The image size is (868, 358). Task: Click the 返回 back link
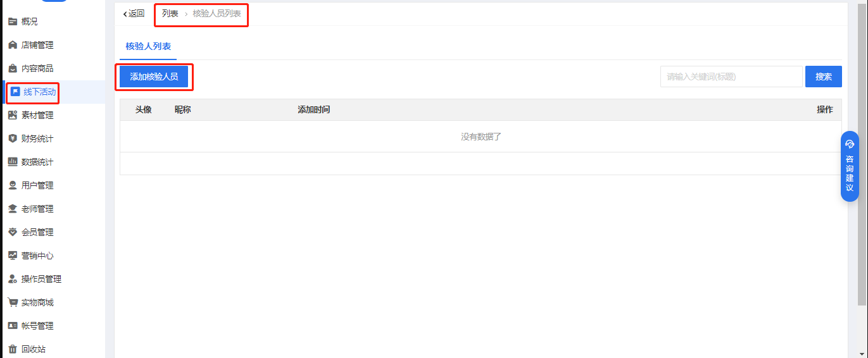pyautogui.click(x=134, y=13)
